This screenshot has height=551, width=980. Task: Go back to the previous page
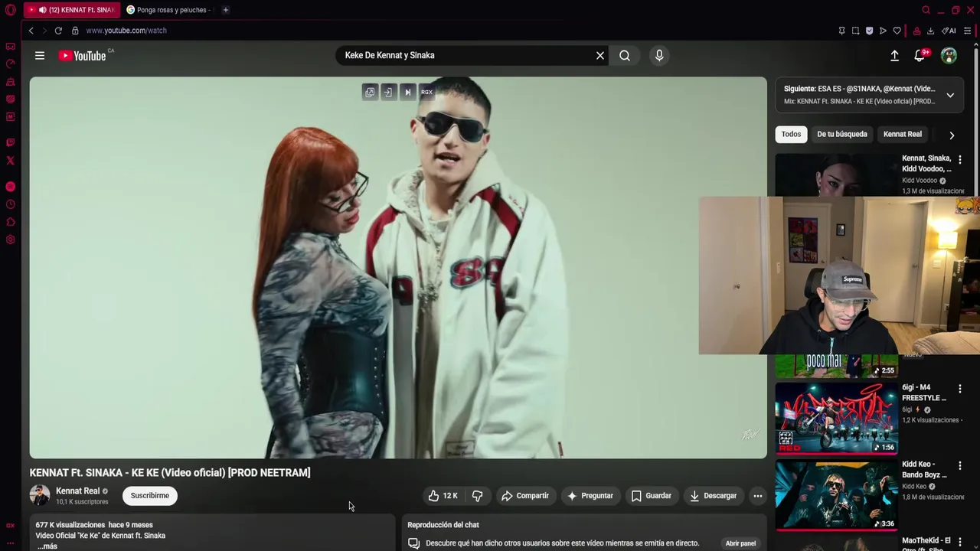point(31,31)
